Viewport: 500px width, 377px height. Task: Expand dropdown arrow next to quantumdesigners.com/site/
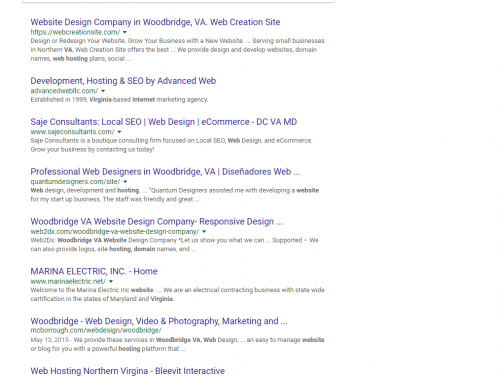(x=125, y=182)
